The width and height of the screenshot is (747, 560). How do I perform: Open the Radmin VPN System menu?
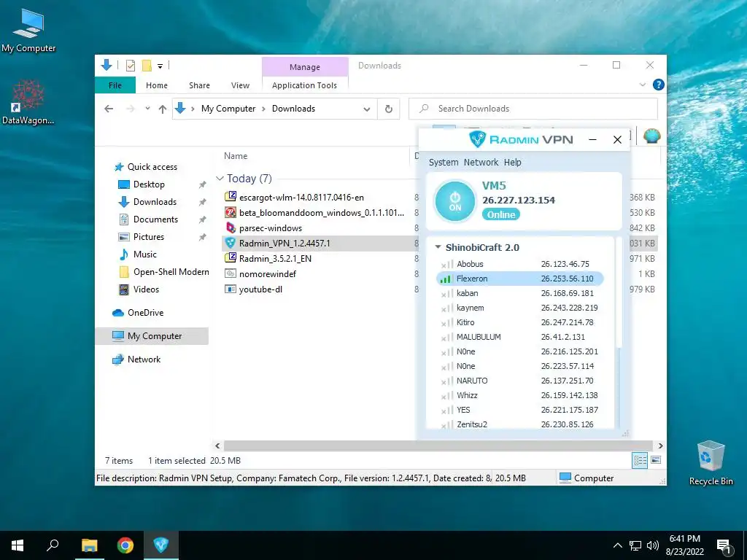click(444, 163)
